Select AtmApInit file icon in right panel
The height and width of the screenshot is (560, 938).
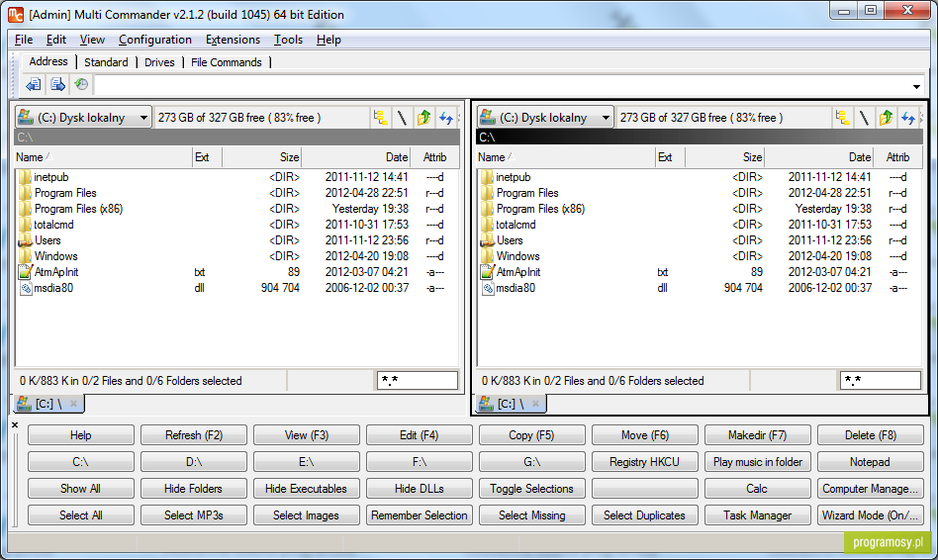[x=487, y=272]
